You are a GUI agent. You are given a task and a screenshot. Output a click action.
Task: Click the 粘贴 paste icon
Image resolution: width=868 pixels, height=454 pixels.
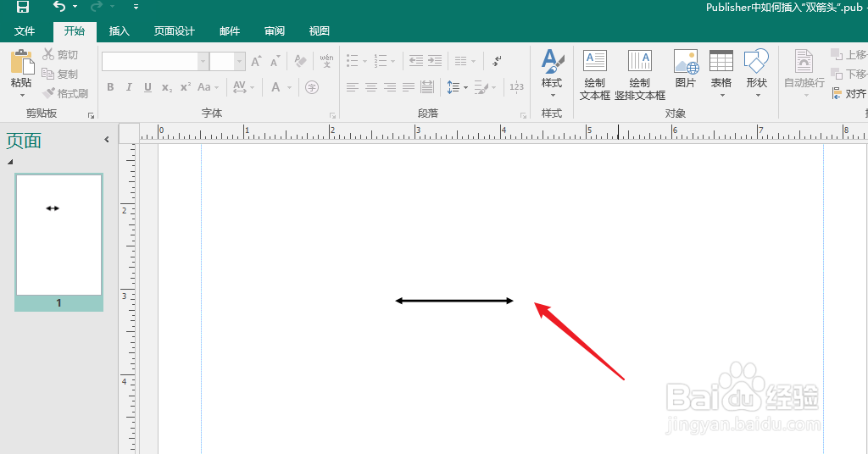(x=21, y=63)
